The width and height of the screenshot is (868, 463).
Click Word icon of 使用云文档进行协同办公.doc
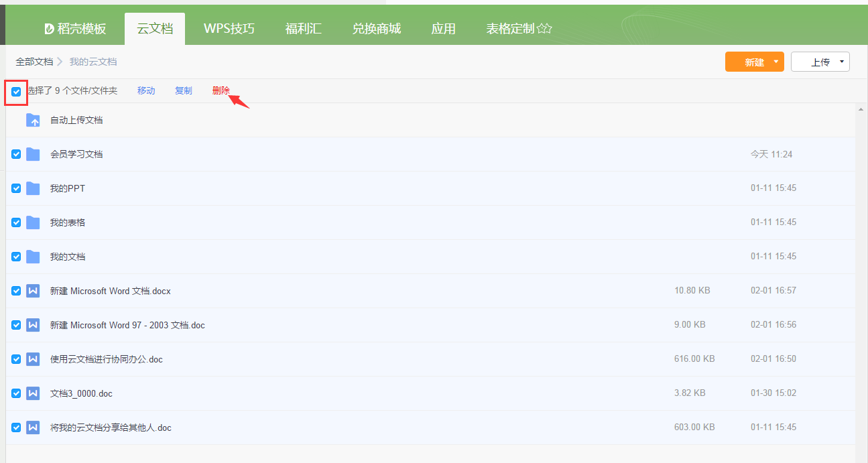pos(33,359)
